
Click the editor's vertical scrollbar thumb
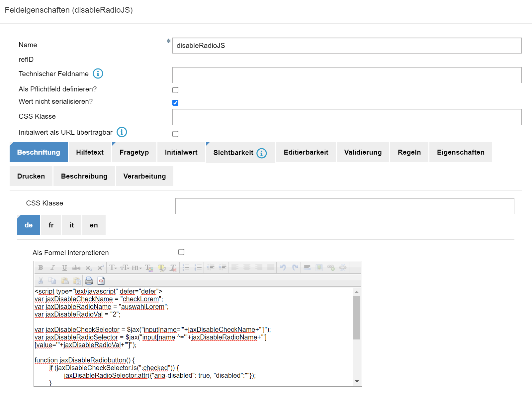point(357,317)
